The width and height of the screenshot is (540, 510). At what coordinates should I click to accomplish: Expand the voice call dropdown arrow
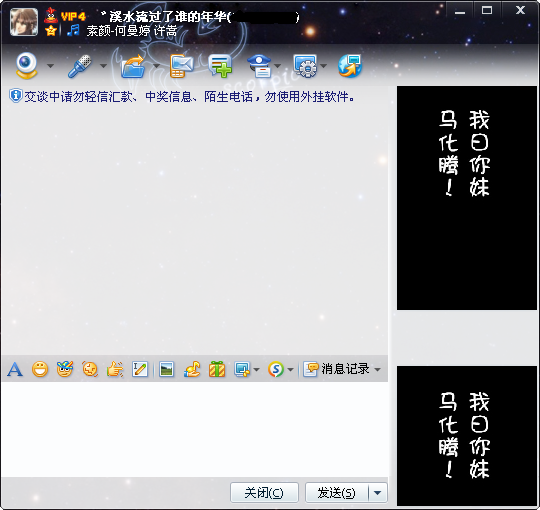point(103,65)
